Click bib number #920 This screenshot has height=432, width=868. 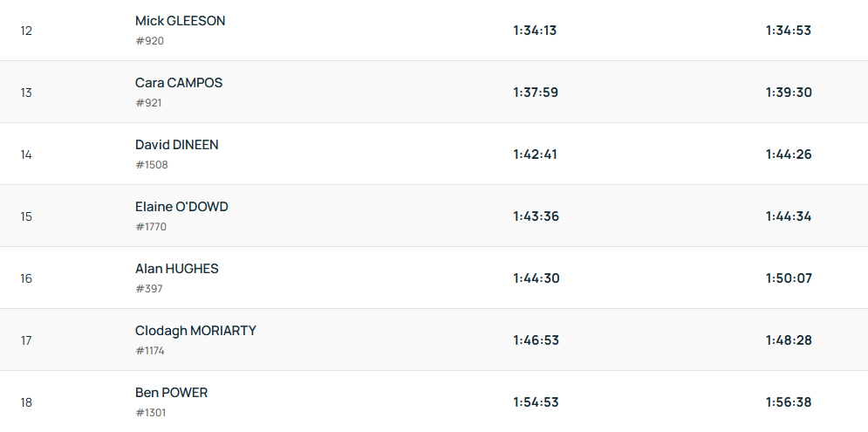(149, 40)
